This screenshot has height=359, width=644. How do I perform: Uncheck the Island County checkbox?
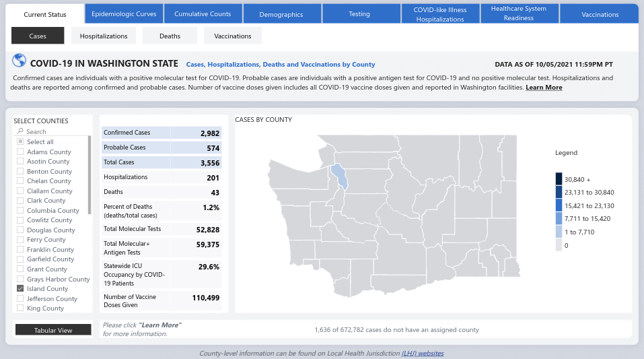pos(20,289)
